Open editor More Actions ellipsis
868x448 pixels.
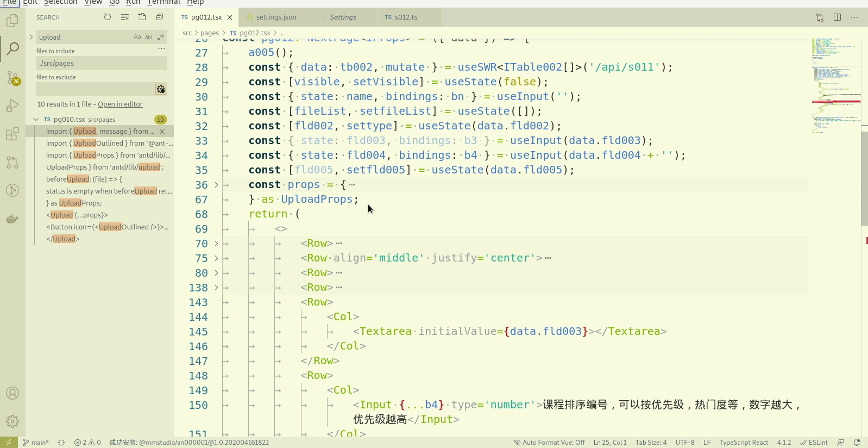point(854,17)
